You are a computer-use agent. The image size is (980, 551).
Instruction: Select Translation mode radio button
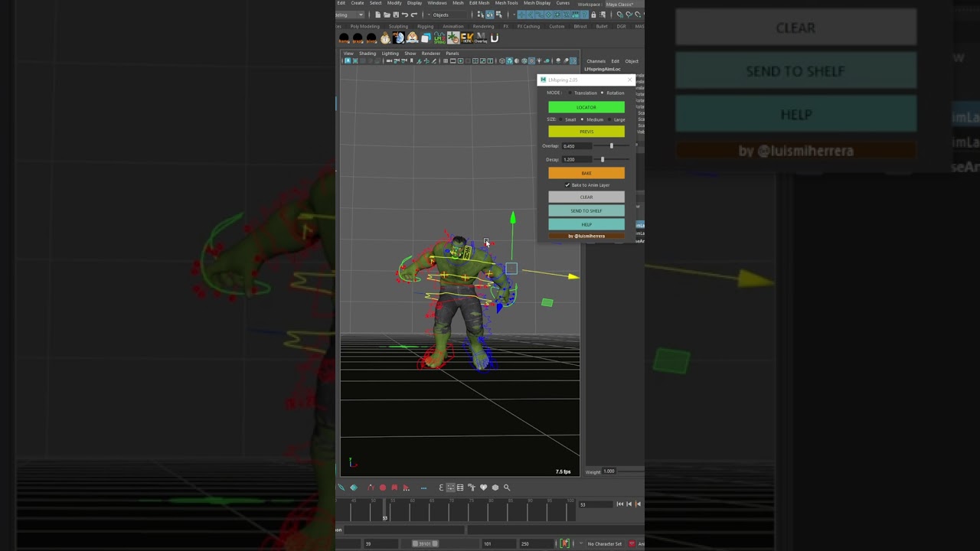tap(570, 93)
